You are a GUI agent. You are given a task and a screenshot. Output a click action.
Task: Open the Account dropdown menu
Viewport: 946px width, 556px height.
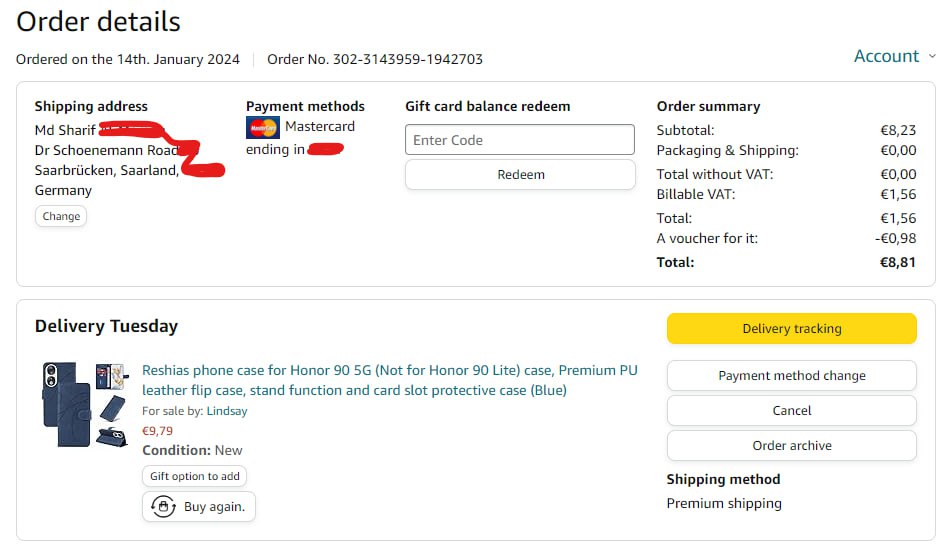coord(886,57)
